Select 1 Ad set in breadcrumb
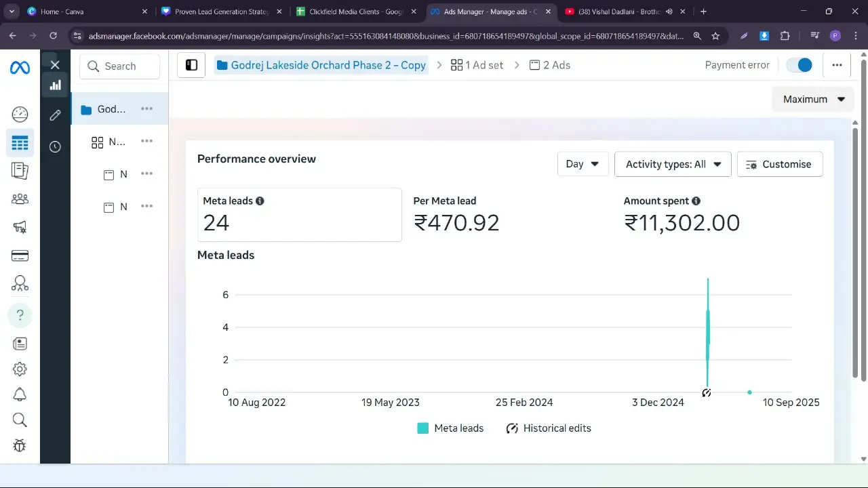 pos(477,65)
